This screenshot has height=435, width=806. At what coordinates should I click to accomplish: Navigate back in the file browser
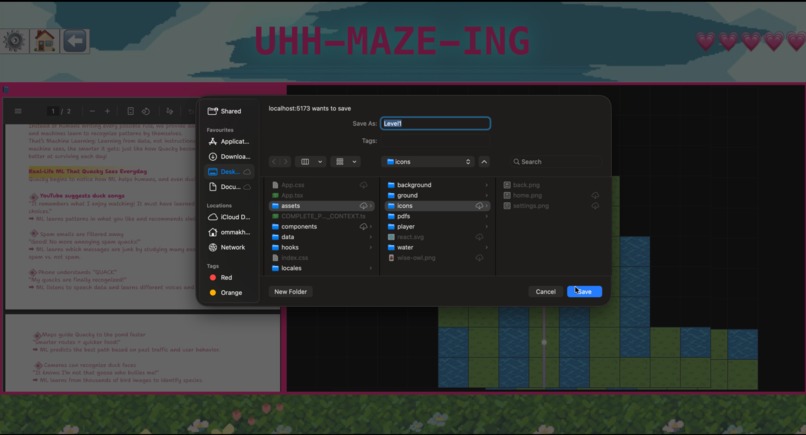274,161
